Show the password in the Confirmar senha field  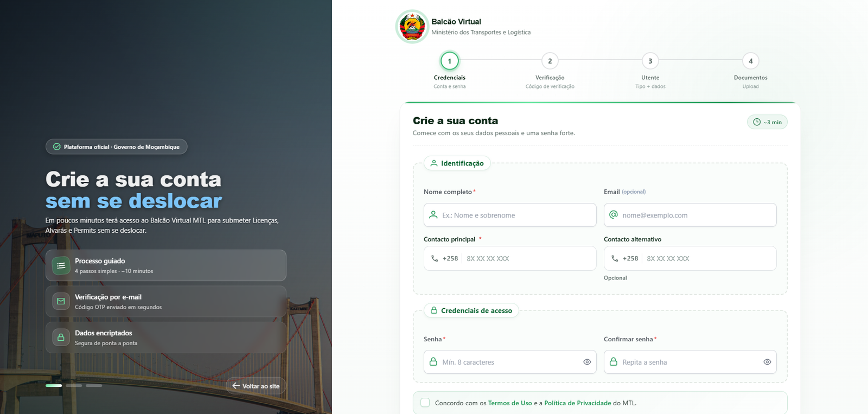tap(767, 362)
